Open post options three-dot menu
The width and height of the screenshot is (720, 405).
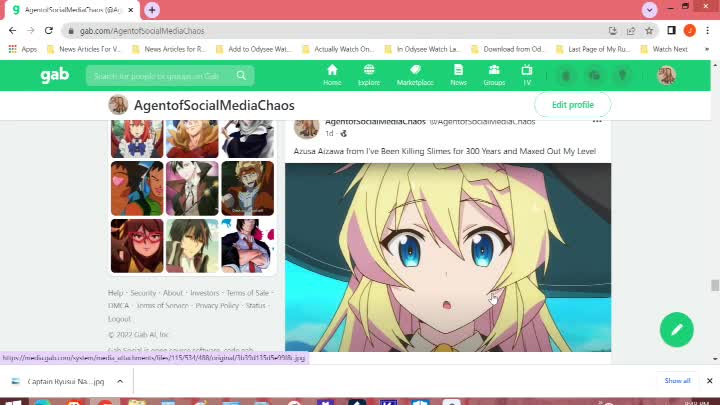pos(597,121)
